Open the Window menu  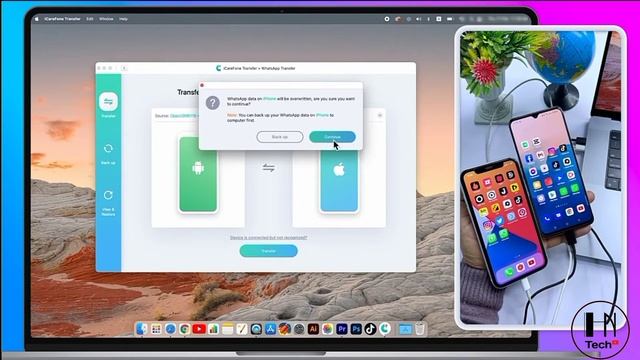pyautogui.click(x=106, y=19)
